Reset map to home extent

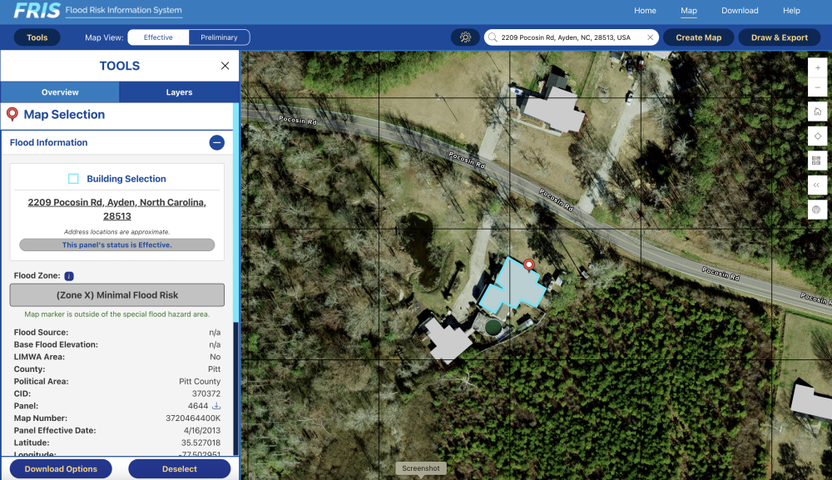[817, 112]
